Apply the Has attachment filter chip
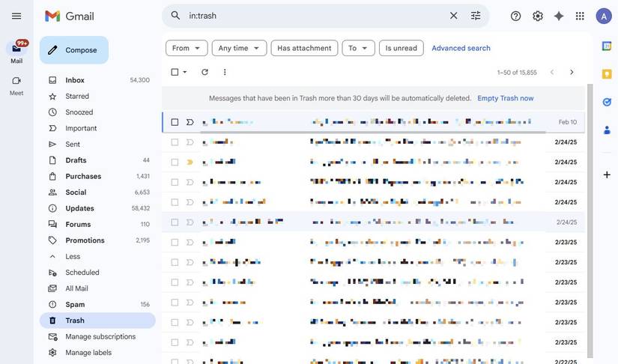This screenshot has width=618, height=364. coord(304,48)
